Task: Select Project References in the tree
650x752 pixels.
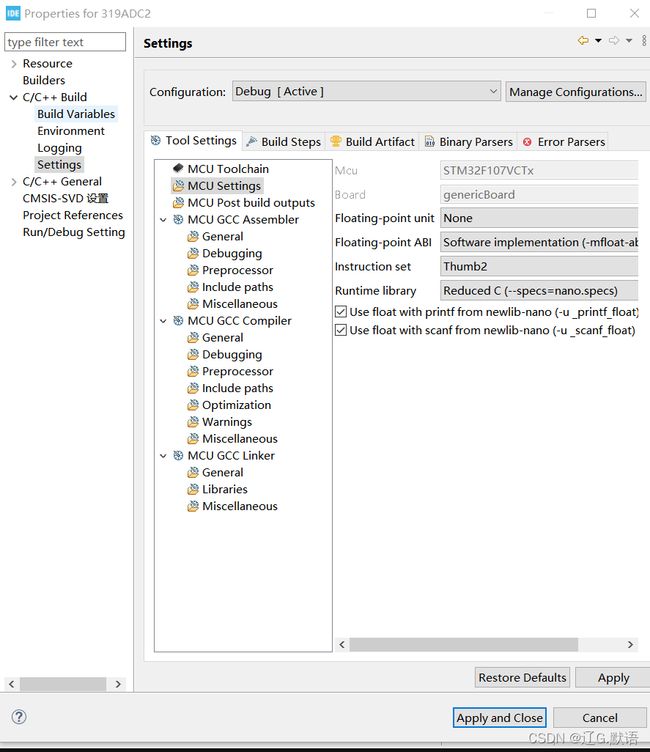Action: point(72,215)
